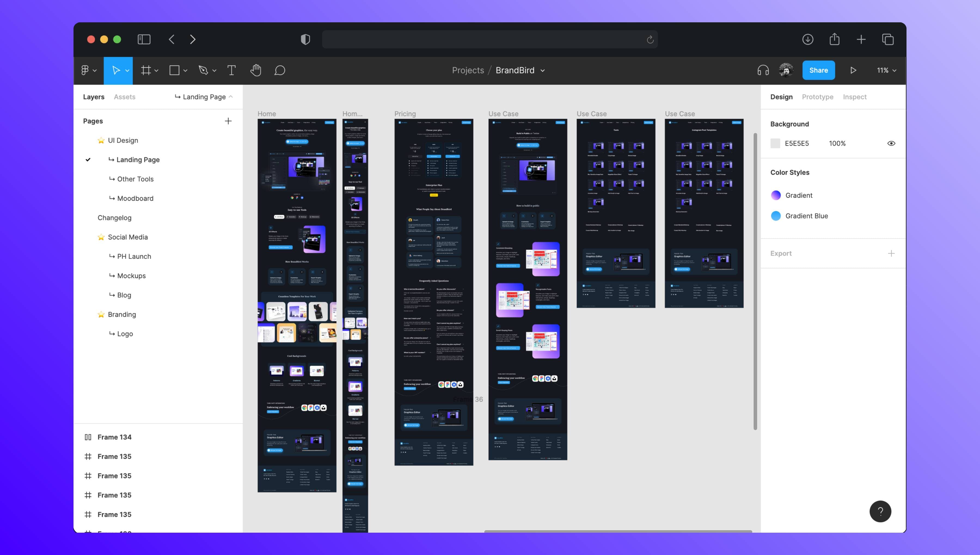Start audio conversation with headphones icon

tap(763, 70)
